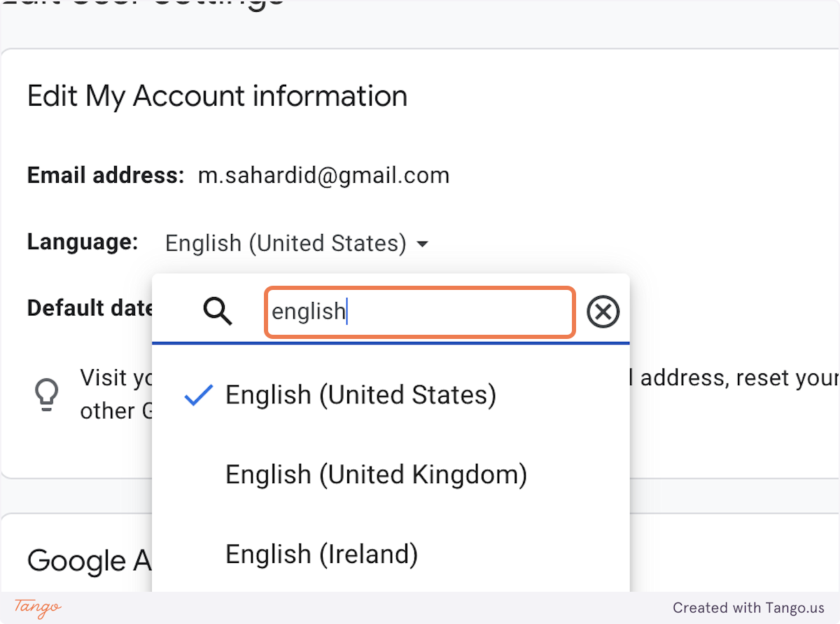840x624 pixels.
Task: Click the magnifying glass search icon
Action: pyautogui.click(x=218, y=311)
